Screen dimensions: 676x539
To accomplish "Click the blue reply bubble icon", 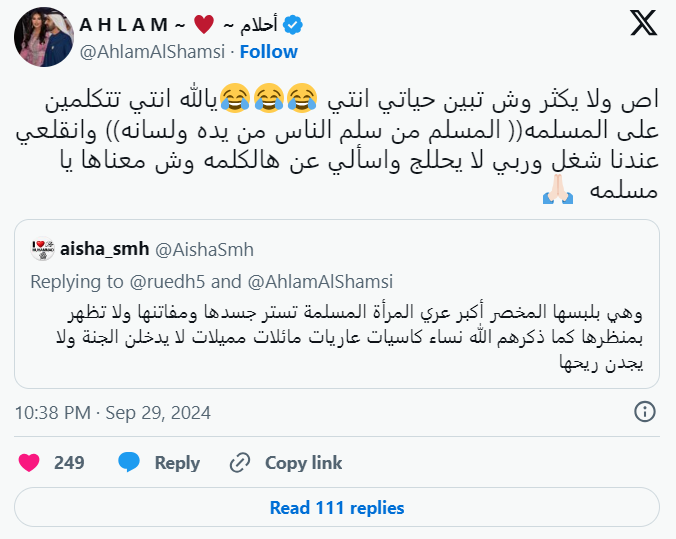I will (129, 462).
